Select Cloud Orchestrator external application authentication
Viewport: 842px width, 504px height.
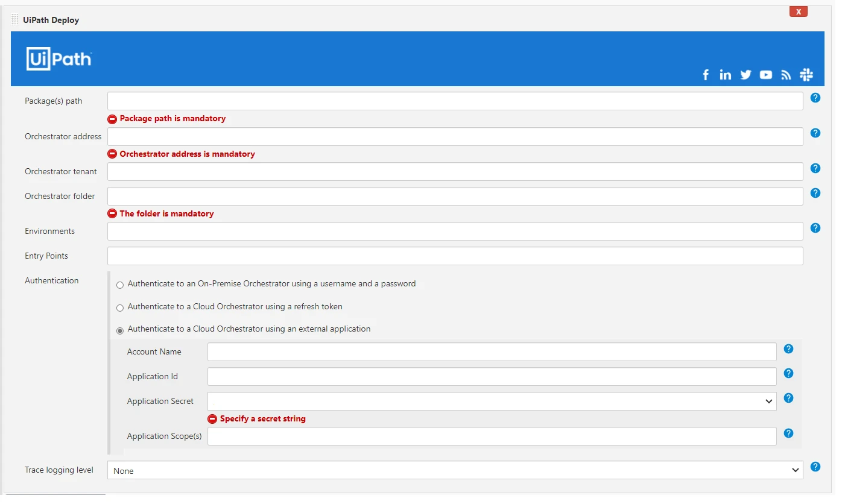120,330
